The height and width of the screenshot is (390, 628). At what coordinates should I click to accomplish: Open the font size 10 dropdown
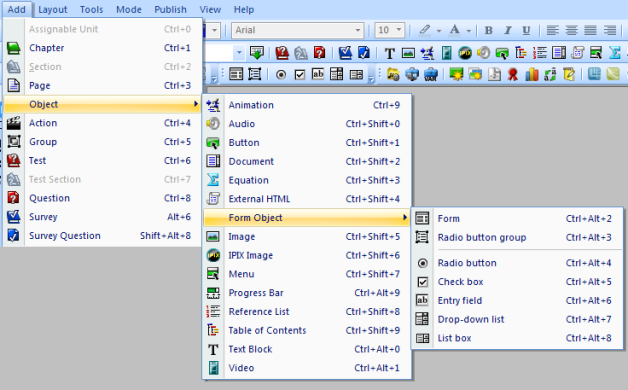389,30
